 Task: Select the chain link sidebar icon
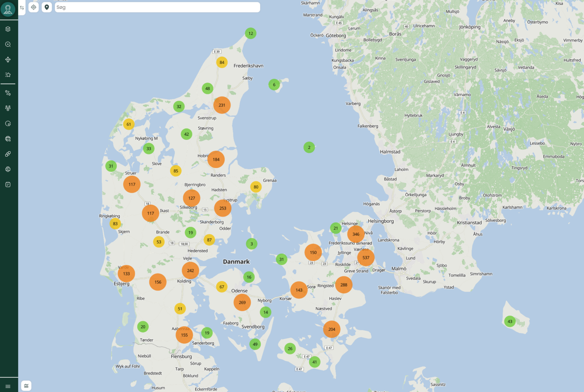8,154
